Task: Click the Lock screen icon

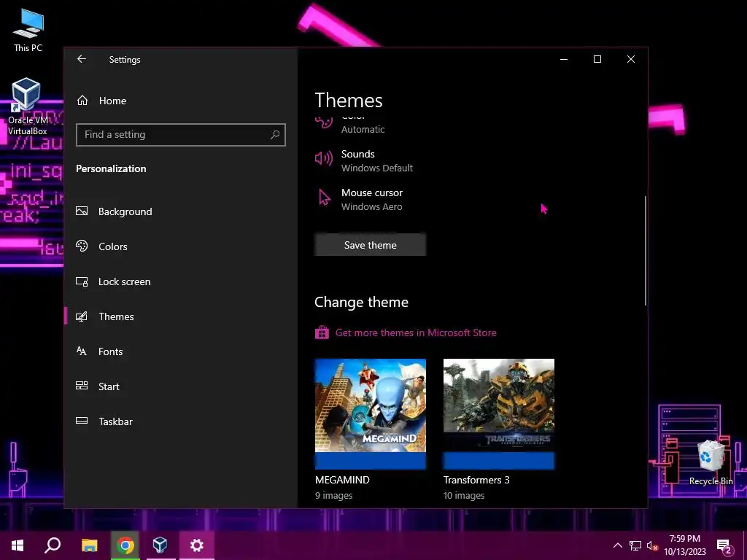Action: (x=82, y=281)
